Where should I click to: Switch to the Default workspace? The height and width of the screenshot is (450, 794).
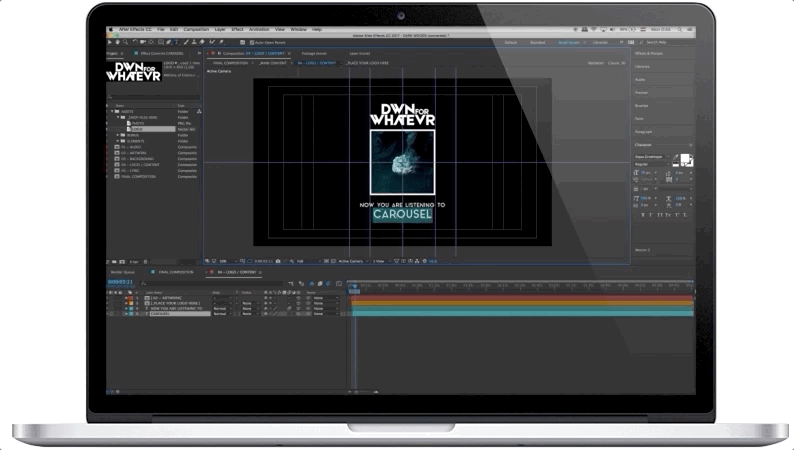[x=510, y=43]
